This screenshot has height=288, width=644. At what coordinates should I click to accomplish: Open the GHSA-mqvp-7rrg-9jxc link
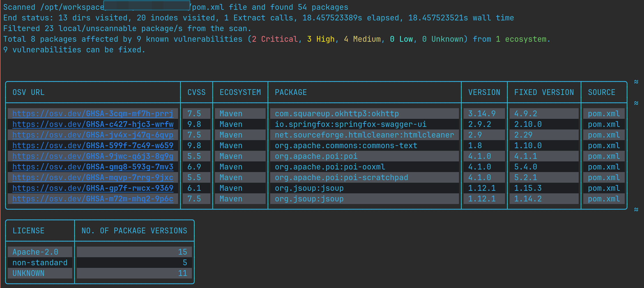(x=93, y=178)
